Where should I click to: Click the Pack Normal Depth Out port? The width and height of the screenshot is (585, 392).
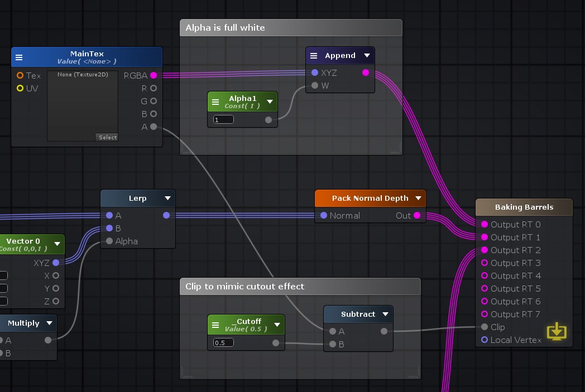417,215
